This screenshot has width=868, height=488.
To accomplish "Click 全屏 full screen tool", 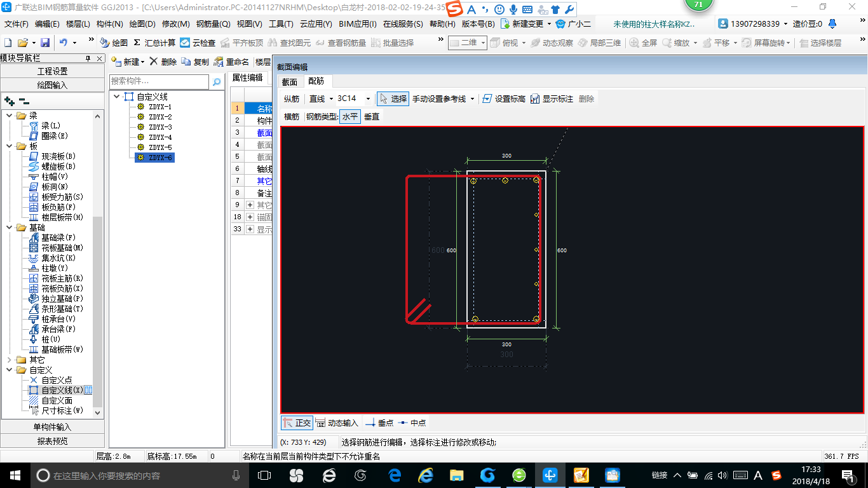I will pyautogui.click(x=643, y=43).
